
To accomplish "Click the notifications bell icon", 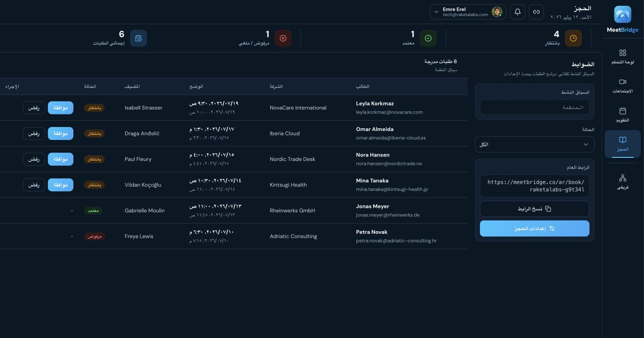I will [x=517, y=12].
